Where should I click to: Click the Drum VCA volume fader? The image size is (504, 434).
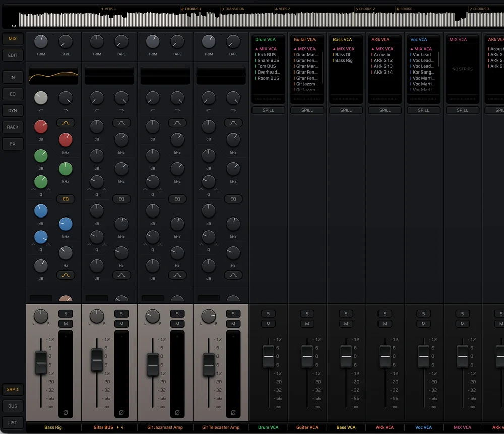tap(269, 356)
